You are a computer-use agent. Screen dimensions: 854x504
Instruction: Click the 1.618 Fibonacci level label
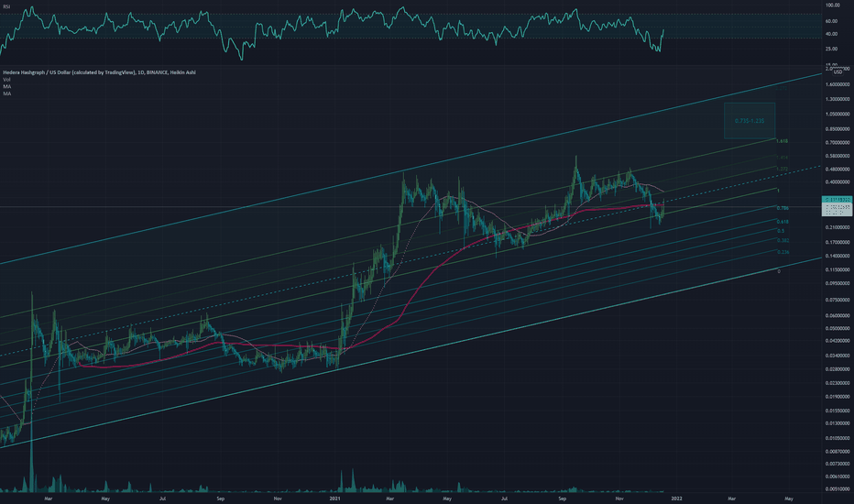click(783, 141)
